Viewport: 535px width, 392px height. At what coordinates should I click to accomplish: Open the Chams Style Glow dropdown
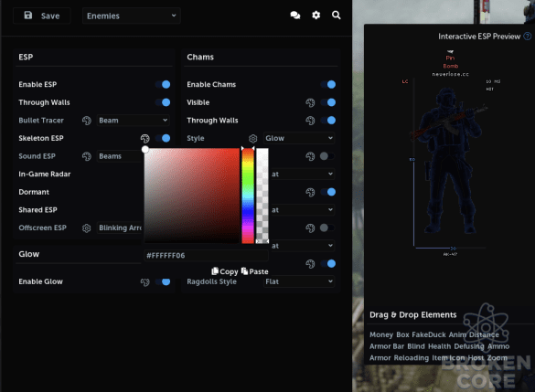pos(299,138)
